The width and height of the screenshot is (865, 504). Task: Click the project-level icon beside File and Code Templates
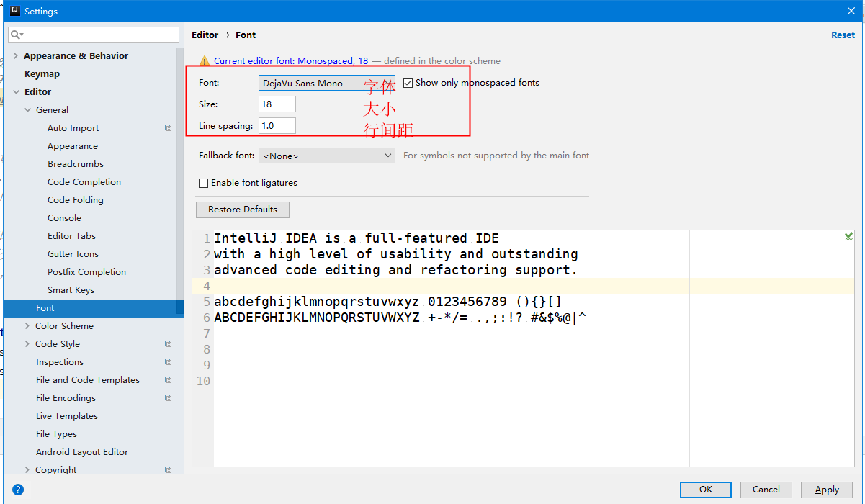[168, 380]
